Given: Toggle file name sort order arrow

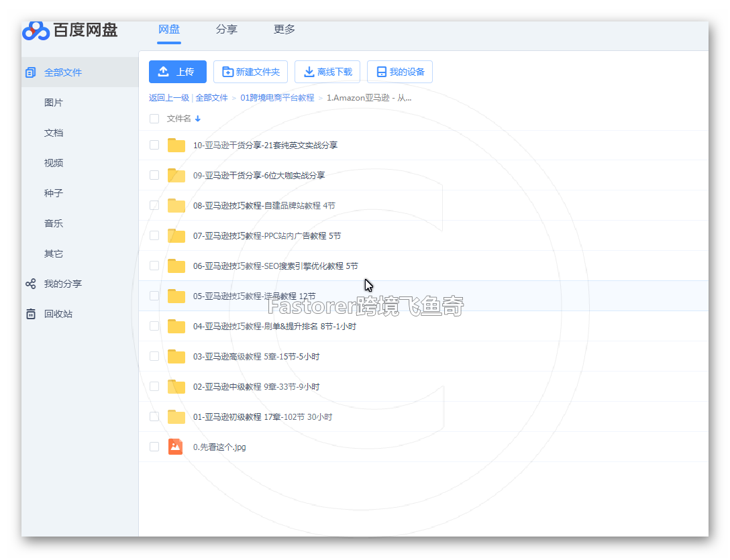Looking at the screenshot, I should (x=198, y=119).
